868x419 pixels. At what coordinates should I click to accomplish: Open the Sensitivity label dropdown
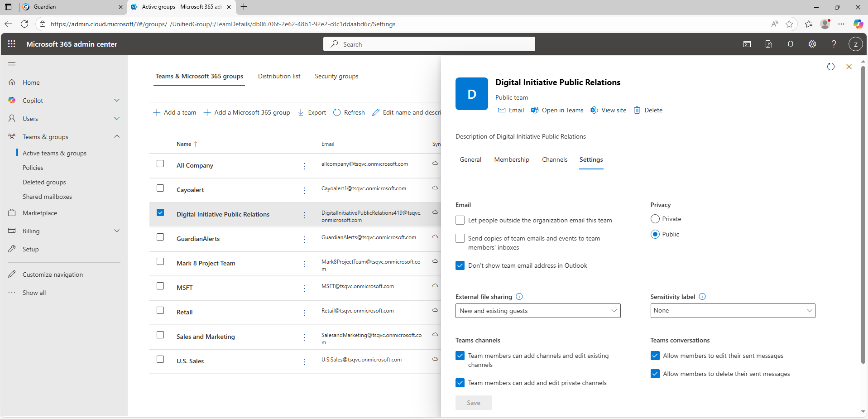732,311
